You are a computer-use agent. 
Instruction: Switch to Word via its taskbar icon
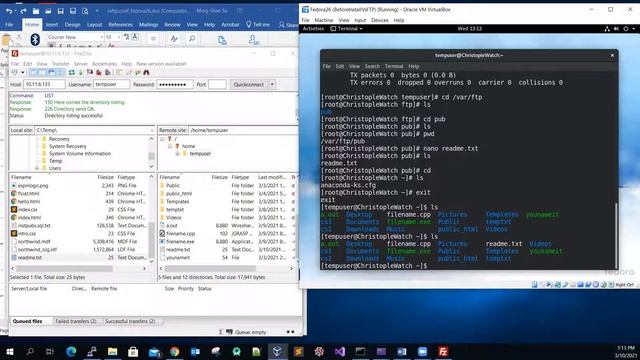[402, 351]
